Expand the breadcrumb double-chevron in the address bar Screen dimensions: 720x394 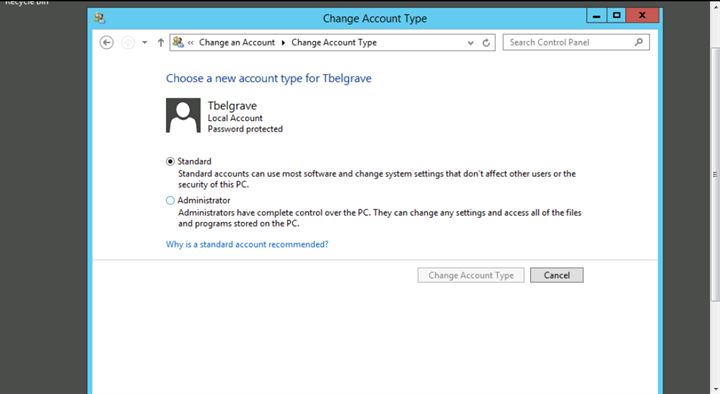coord(191,43)
